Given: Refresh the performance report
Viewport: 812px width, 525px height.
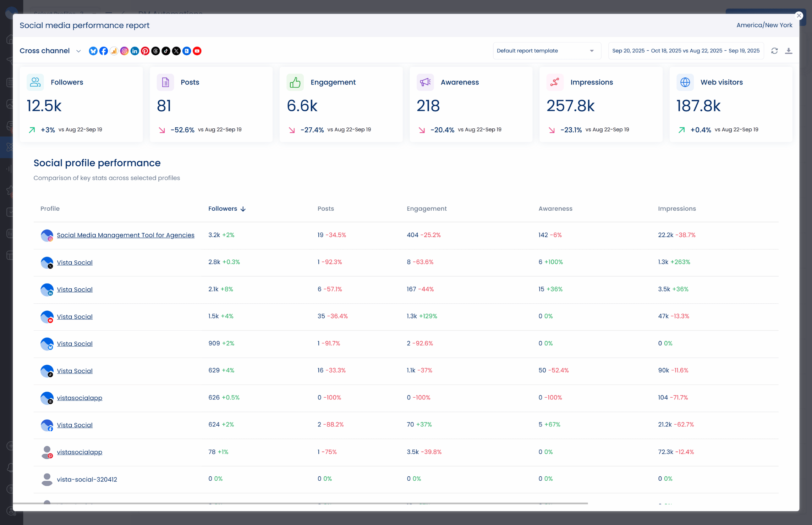Looking at the screenshot, I should [x=774, y=51].
